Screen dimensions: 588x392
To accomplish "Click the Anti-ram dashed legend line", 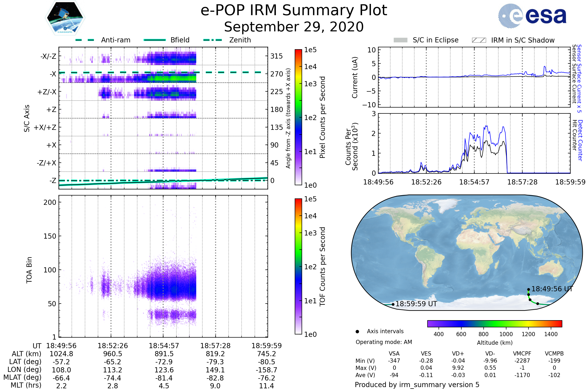I will point(85,40).
